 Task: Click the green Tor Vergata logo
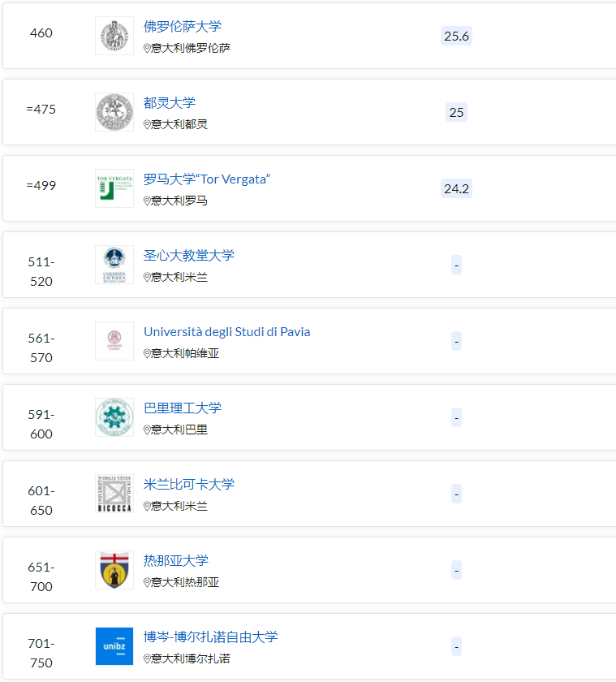coord(114,188)
